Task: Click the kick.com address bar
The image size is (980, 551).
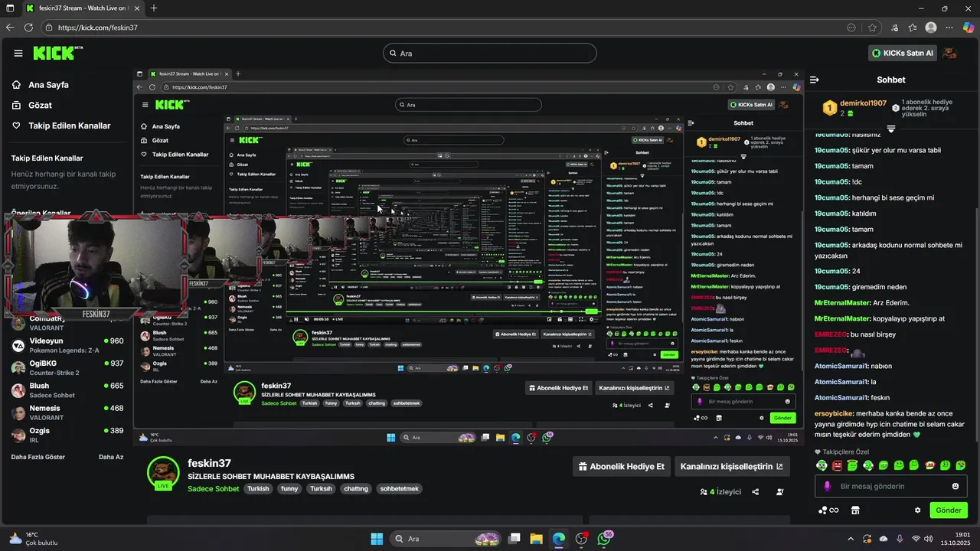Action: click(x=452, y=28)
